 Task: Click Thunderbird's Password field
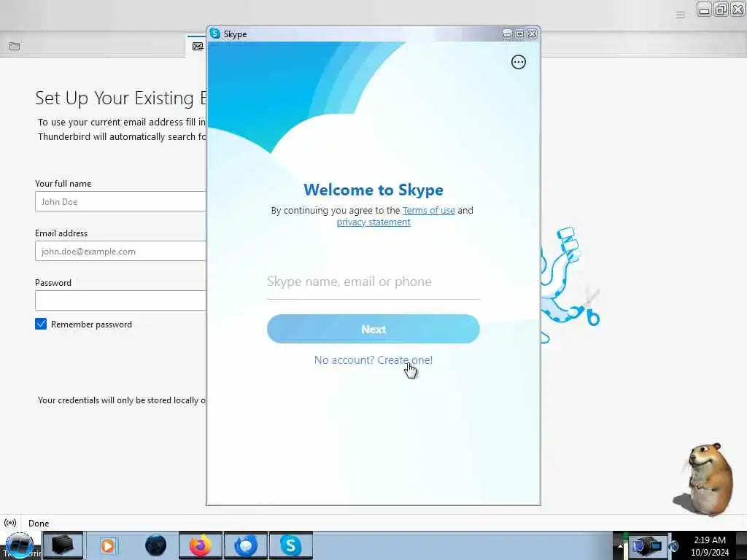click(120, 300)
